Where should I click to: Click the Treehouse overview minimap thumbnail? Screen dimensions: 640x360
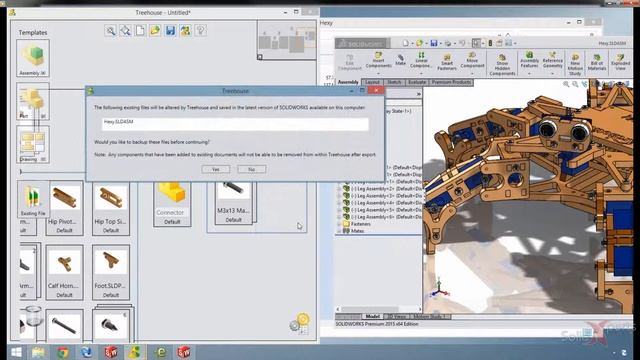pos(287,40)
